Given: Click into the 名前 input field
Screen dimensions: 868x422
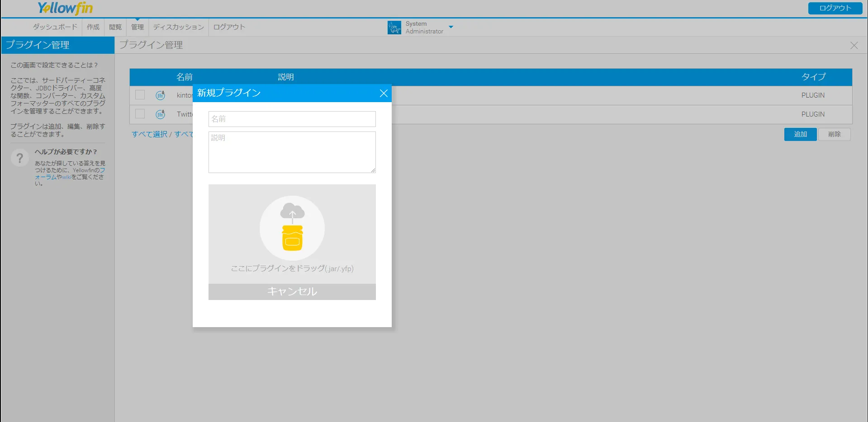Looking at the screenshot, I should [292, 119].
